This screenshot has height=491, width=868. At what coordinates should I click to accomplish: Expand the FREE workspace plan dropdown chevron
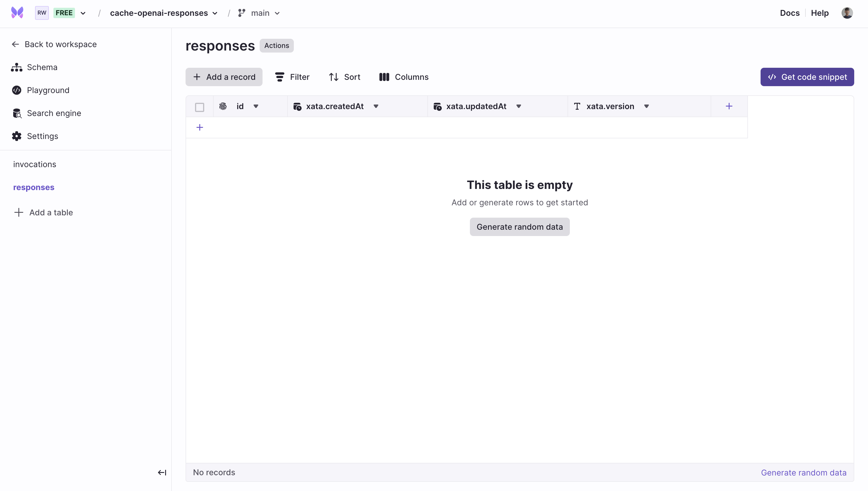point(83,13)
